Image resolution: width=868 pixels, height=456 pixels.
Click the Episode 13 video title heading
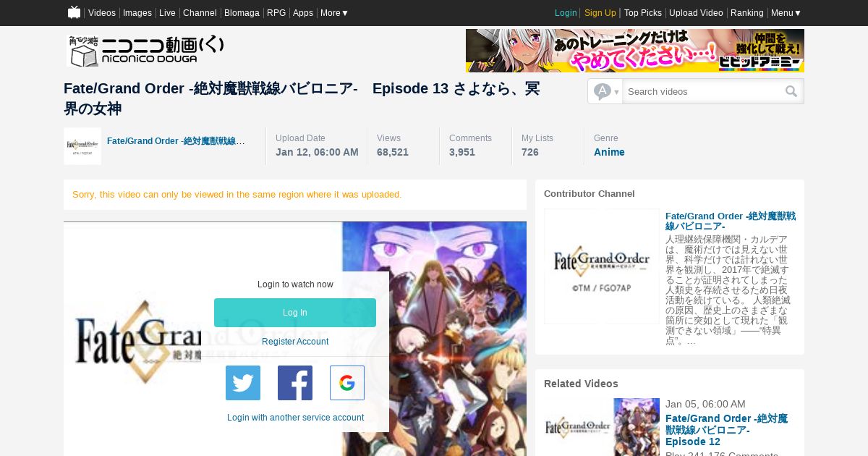(x=302, y=98)
